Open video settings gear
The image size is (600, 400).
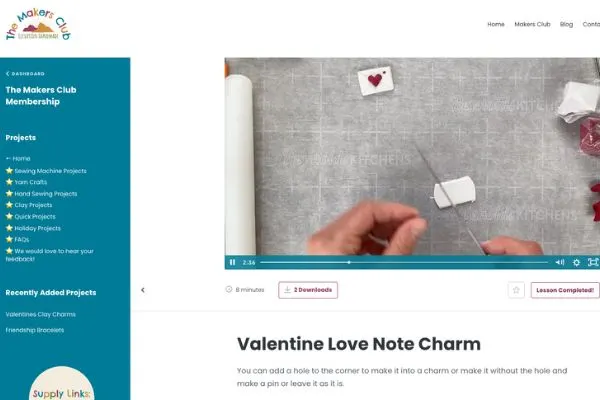pyautogui.click(x=576, y=262)
